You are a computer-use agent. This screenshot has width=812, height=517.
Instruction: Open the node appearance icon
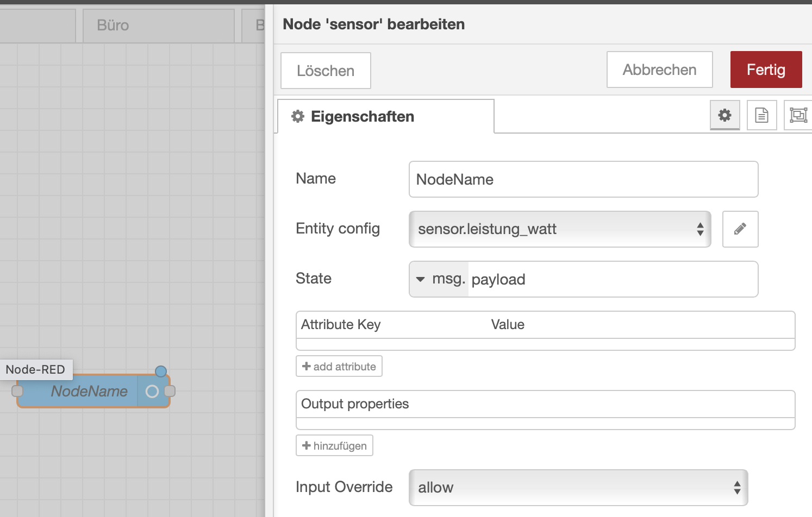tap(798, 115)
